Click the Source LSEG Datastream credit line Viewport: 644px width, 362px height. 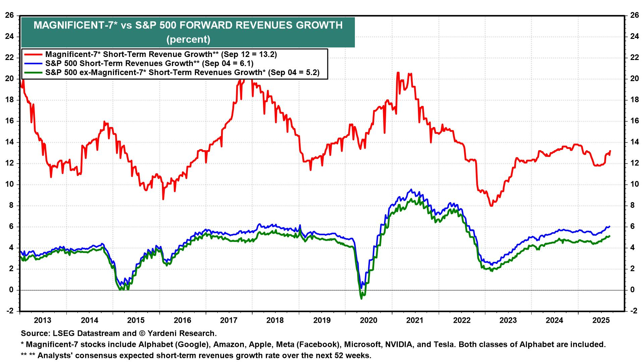coord(119,333)
